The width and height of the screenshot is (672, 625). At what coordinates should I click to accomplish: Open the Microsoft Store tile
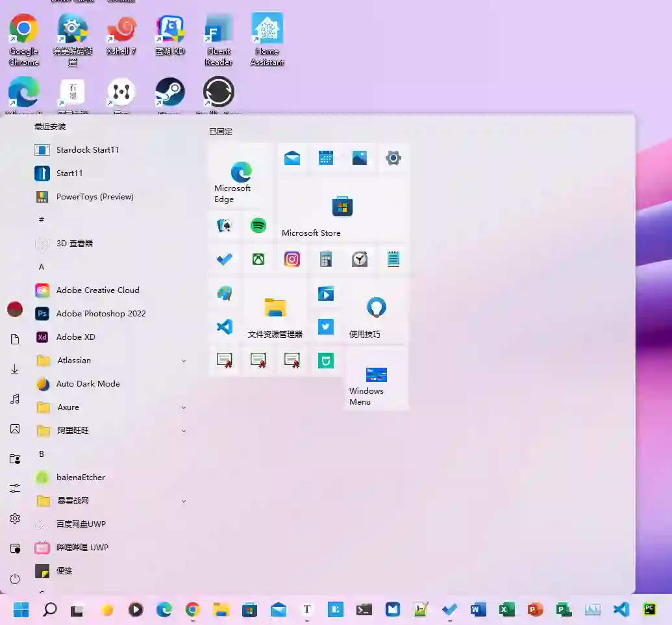tap(342, 210)
